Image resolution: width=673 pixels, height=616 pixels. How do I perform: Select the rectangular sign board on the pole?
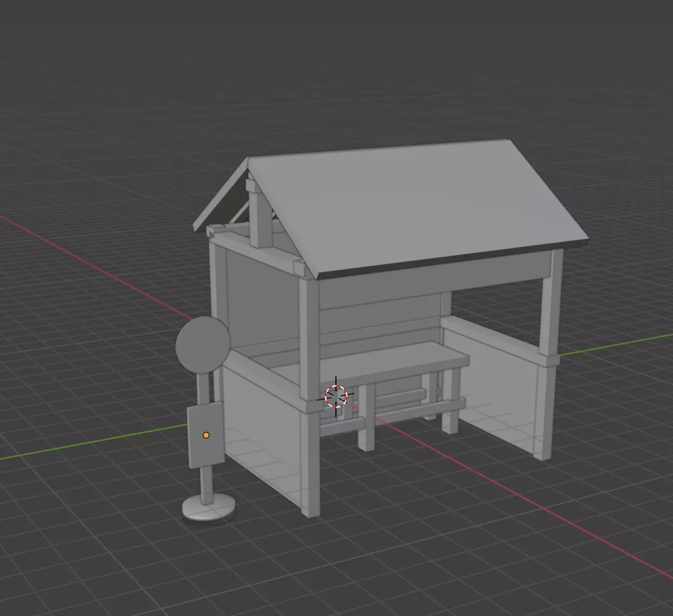pos(206,435)
